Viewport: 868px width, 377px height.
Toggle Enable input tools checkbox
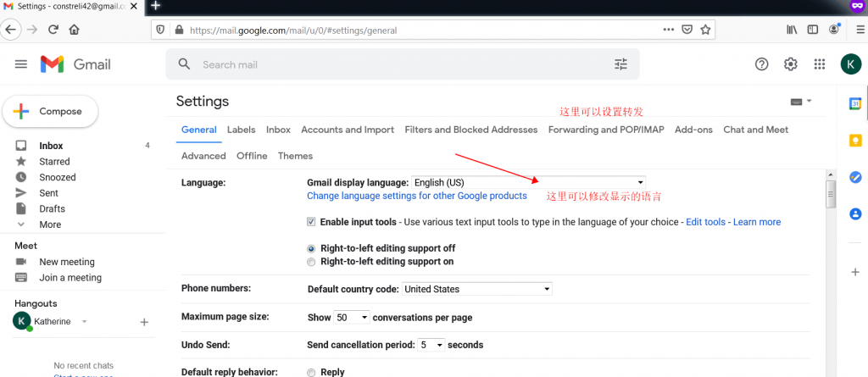pos(311,221)
